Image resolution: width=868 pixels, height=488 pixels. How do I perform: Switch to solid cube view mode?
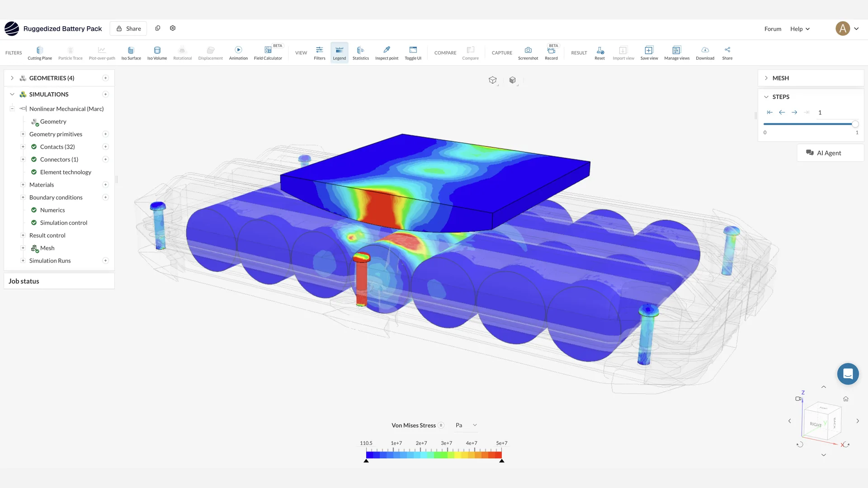pyautogui.click(x=513, y=80)
